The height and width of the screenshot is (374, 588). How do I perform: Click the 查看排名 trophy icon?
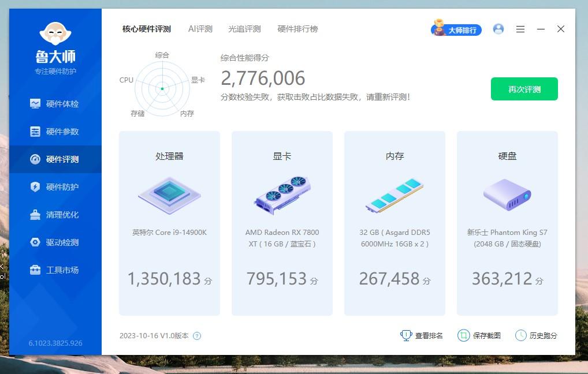point(405,335)
